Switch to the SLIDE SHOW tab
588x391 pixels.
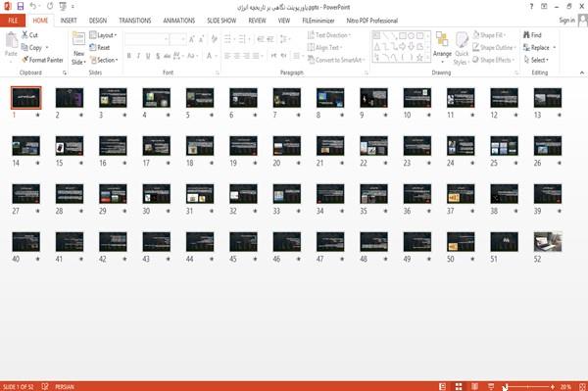pos(221,21)
